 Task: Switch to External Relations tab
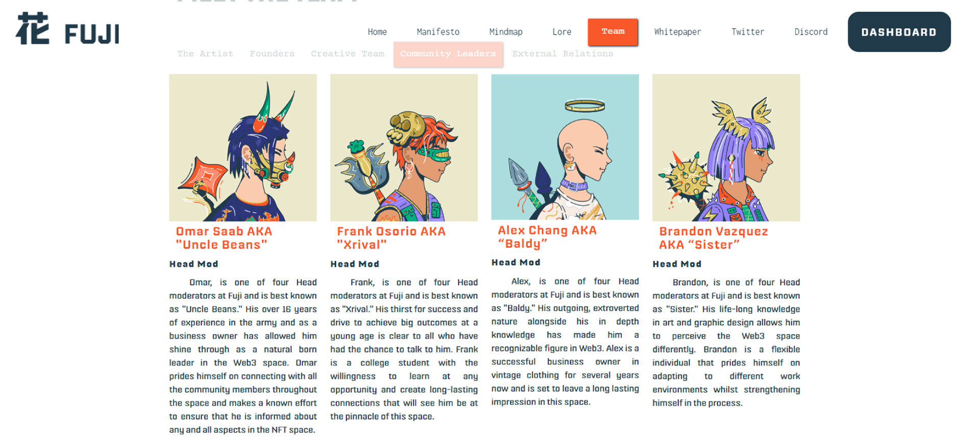coord(562,54)
